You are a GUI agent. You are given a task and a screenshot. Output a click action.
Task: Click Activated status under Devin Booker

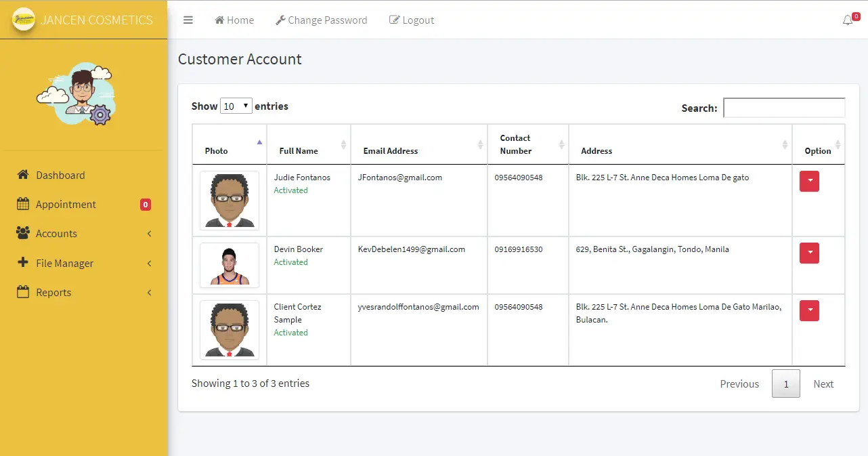pos(291,262)
